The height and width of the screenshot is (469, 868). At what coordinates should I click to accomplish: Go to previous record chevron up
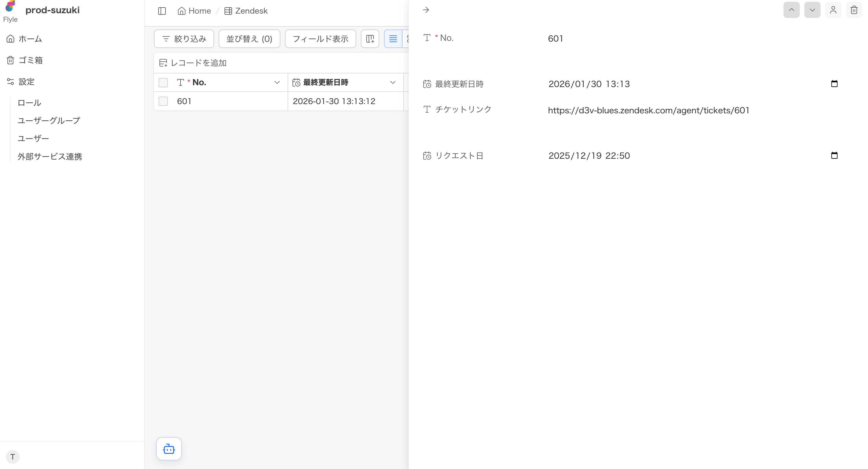[x=791, y=10]
